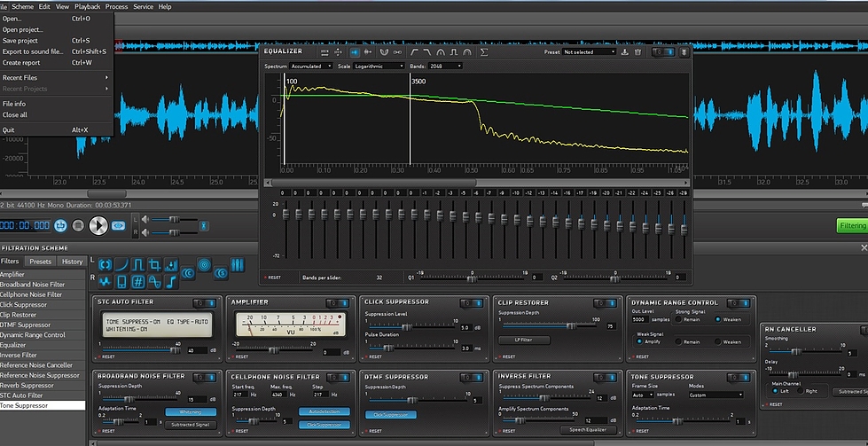868x446 pixels.
Task: Select Weak Signal Amplify radio button
Action: pos(640,341)
